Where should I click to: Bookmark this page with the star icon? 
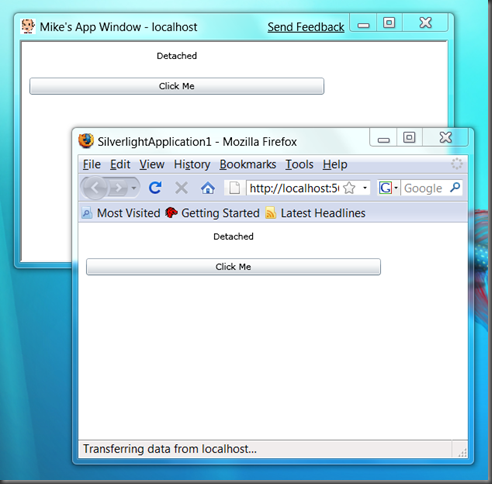point(349,188)
